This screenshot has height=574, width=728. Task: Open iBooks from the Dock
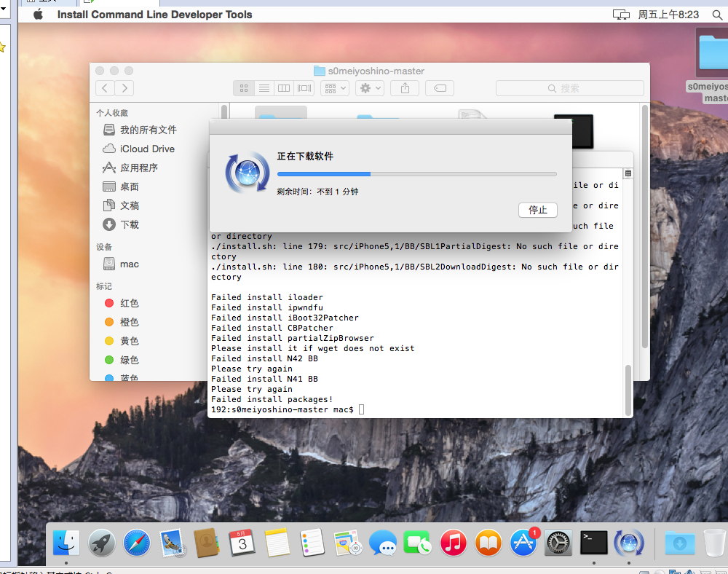tap(488, 543)
